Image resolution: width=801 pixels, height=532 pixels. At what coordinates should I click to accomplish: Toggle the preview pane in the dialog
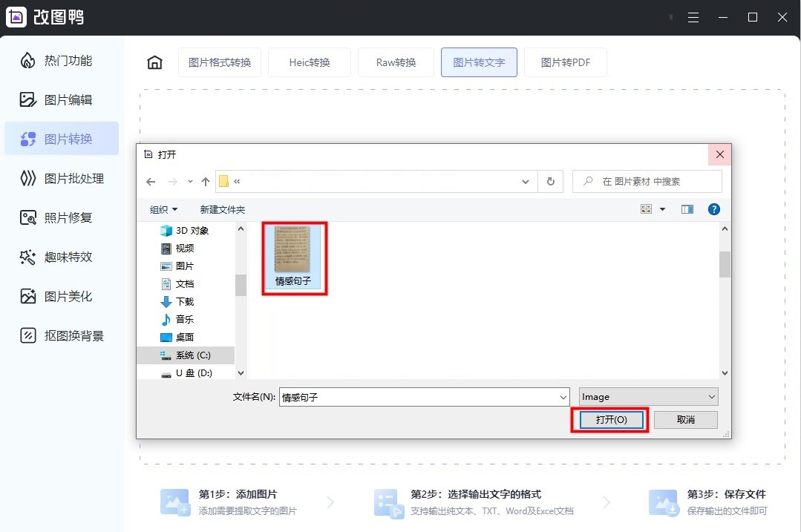pos(687,208)
